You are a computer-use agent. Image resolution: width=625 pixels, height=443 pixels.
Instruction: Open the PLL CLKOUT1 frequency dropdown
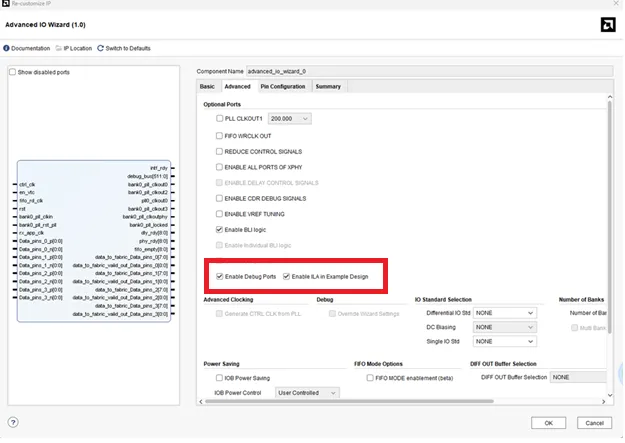point(290,119)
